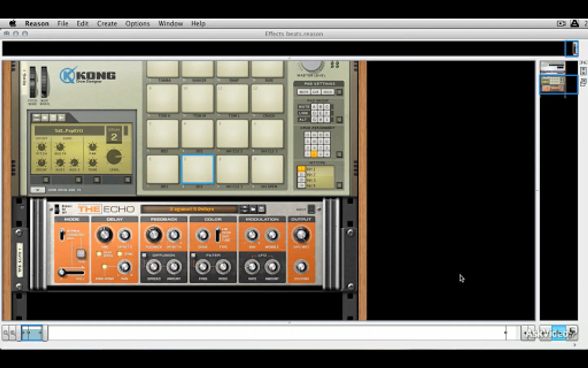Open the Apple menu
The height and width of the screenshot is (368, 588).
point(13,24)
